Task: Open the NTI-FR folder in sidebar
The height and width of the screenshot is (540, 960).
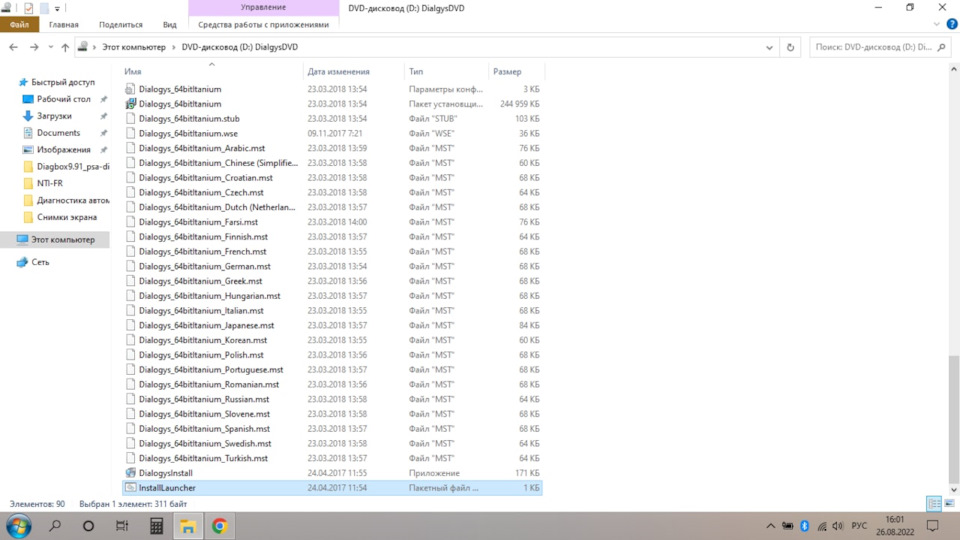Action: coord(50,183)
